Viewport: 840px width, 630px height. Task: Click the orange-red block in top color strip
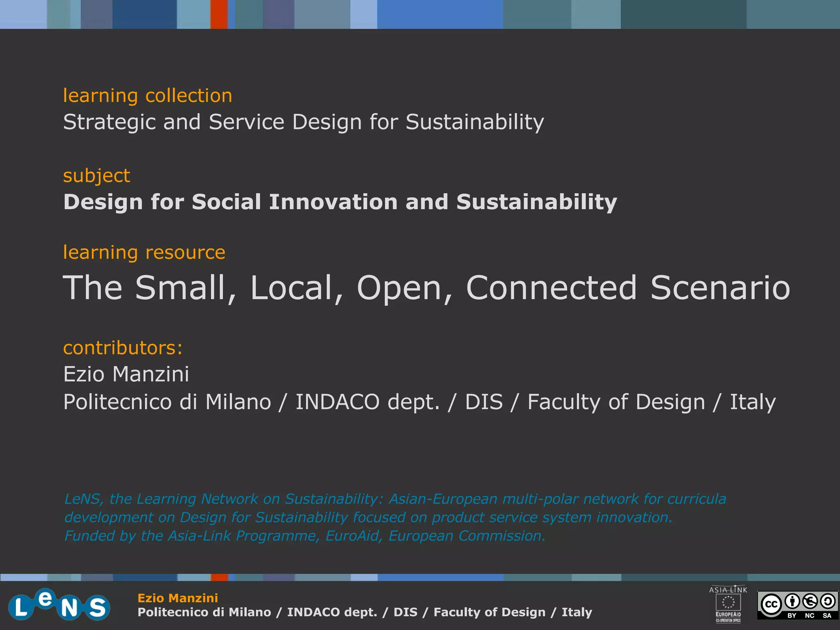coord(219,14)
